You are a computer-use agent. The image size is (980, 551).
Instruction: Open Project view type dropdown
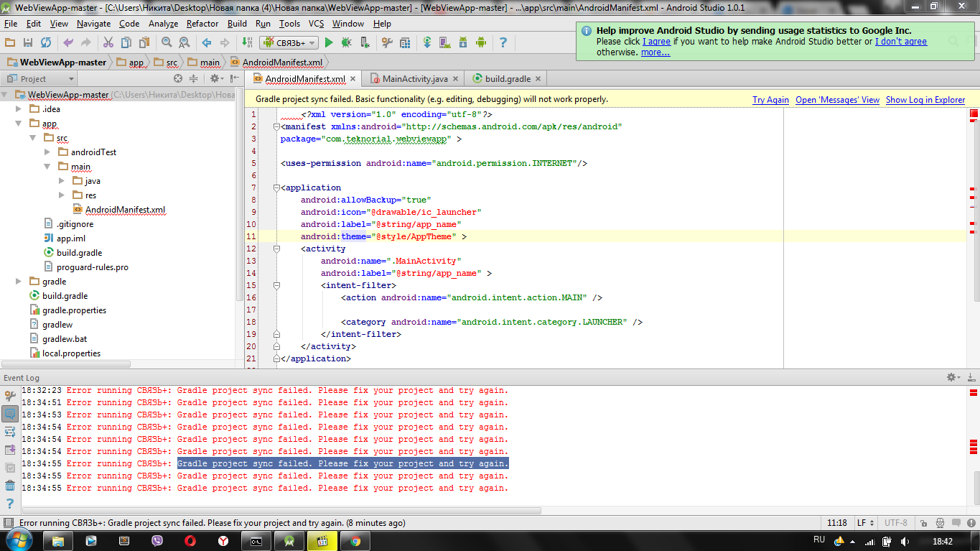click(39, 79)
